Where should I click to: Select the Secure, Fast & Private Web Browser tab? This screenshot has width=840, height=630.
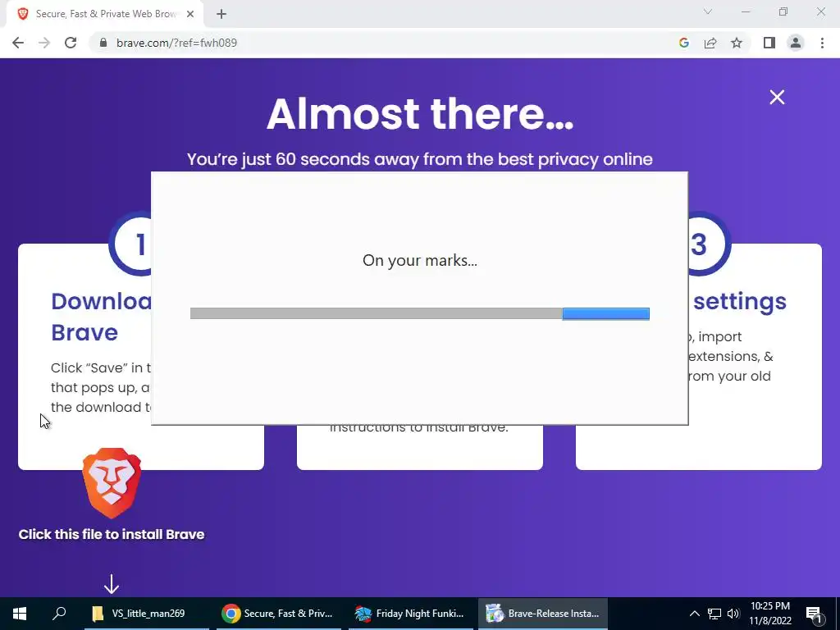point(106,15)
